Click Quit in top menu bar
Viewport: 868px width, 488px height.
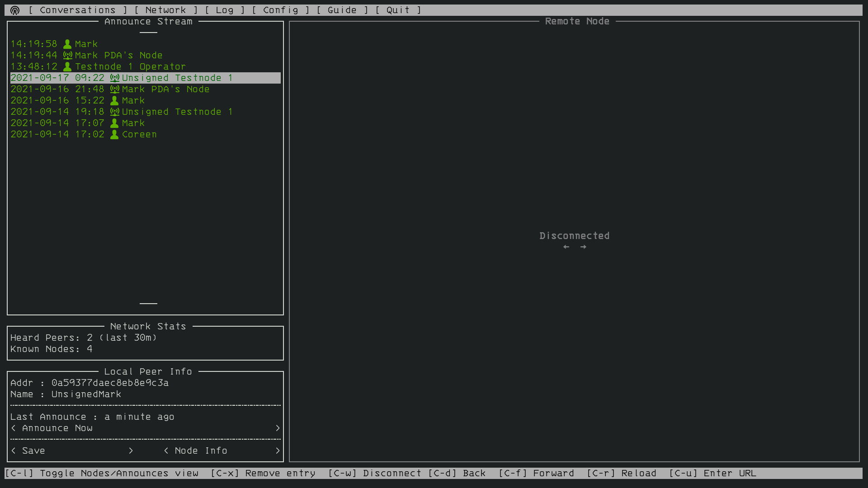pyautogui.click(x=398, y=10)
